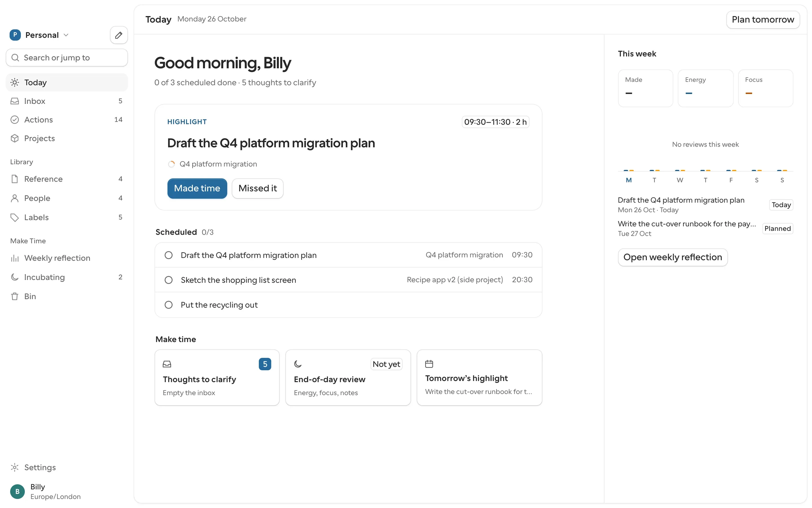
Task: Click the Made time button
Action: pos(197,188)
